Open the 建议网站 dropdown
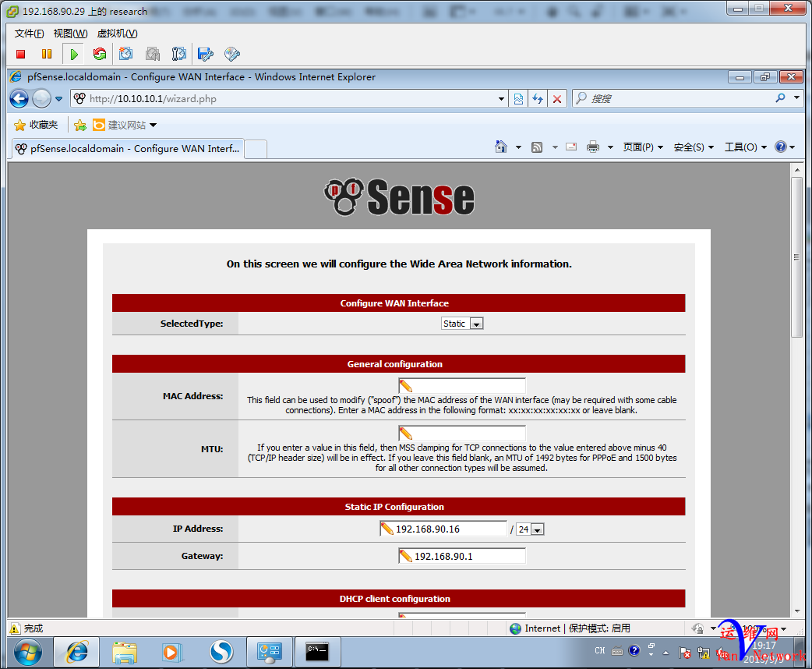 point(154,125)
